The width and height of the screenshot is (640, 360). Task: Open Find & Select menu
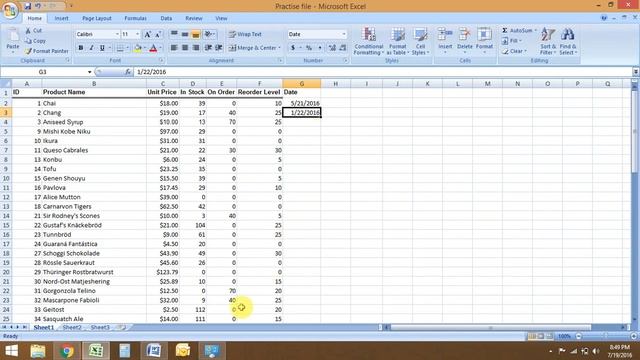tap(568, 41)
